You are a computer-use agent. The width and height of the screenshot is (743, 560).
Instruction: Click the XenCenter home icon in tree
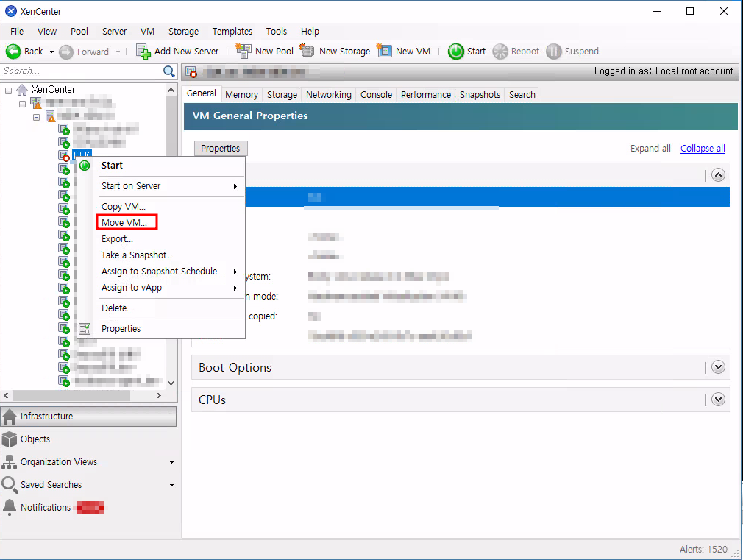pos(22,90)
